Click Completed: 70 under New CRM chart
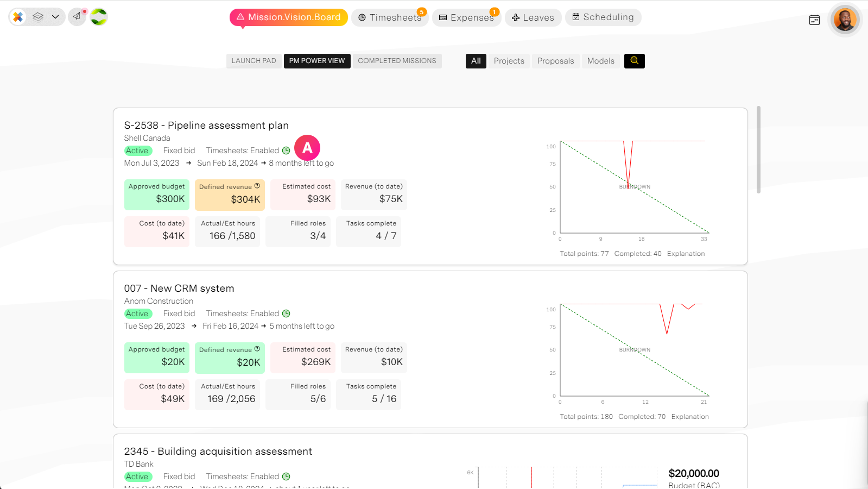This screenshot has height=489, width=868. click(x=642, y=417)
